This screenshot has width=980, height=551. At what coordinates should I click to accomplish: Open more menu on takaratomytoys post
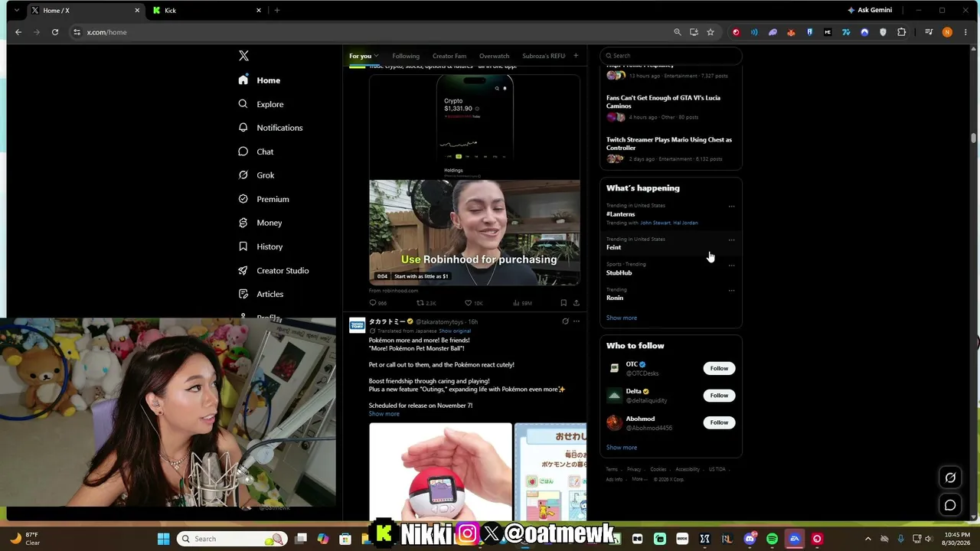coord(577,321)
